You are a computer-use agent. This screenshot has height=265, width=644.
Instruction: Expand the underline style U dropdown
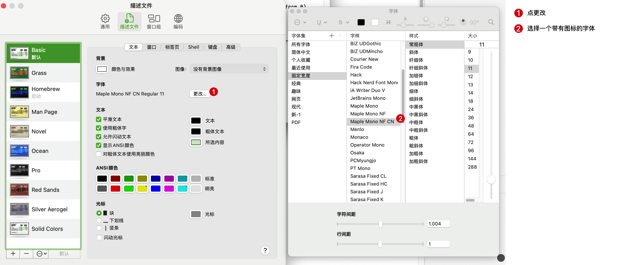click(x=322, y=22)
